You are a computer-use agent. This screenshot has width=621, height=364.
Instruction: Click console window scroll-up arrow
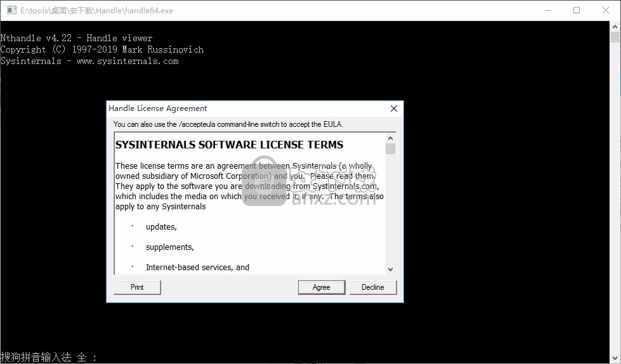(x=615, y=27)
